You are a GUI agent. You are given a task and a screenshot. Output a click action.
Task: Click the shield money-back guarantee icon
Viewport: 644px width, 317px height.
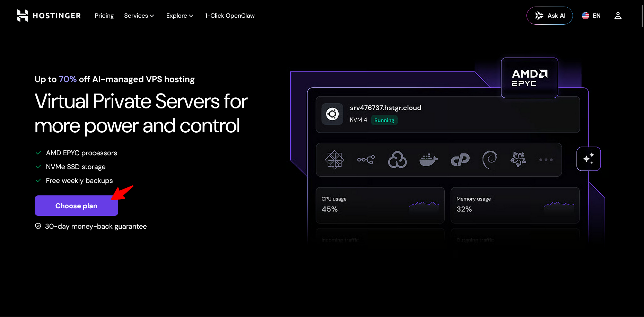click(x=38, y=226)
